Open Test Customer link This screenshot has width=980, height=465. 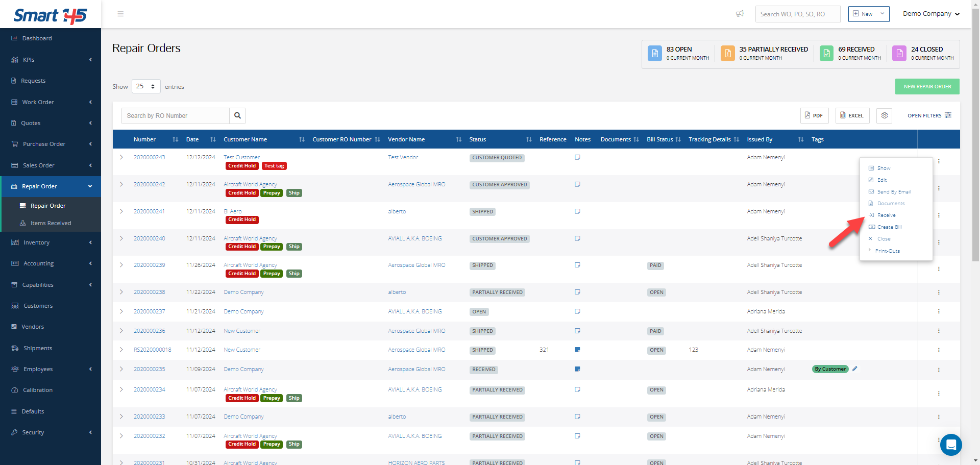[x=241, y=157]
